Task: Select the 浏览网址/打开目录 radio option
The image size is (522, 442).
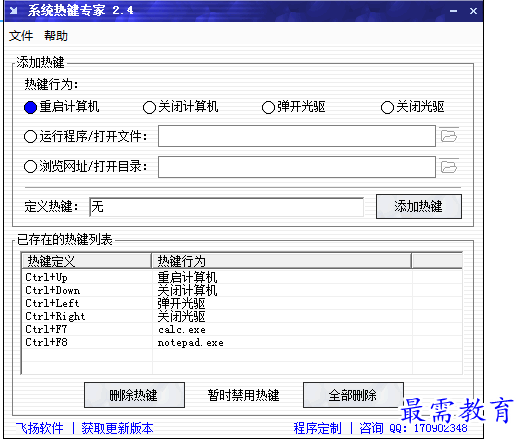Action: (85, 166)
